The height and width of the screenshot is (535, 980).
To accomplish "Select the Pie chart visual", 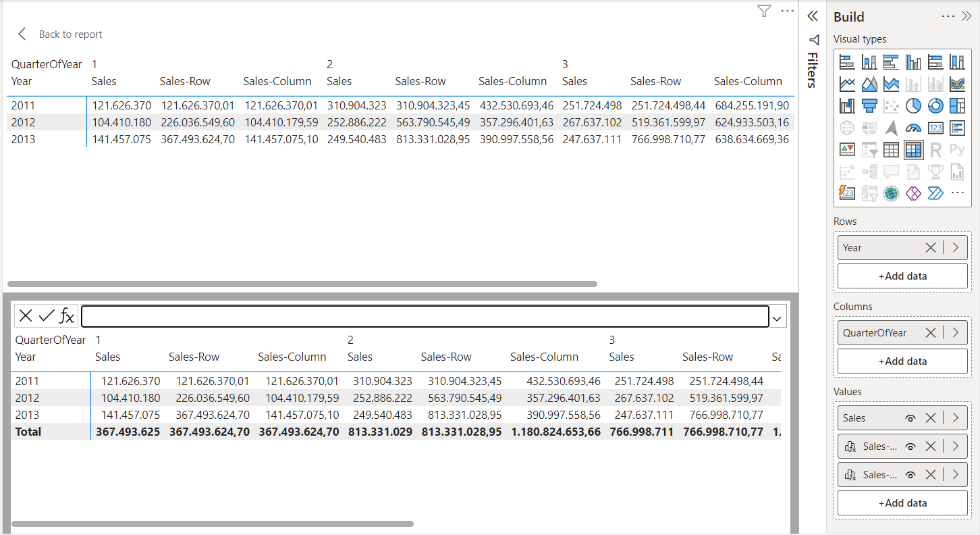I will [913, 105].
